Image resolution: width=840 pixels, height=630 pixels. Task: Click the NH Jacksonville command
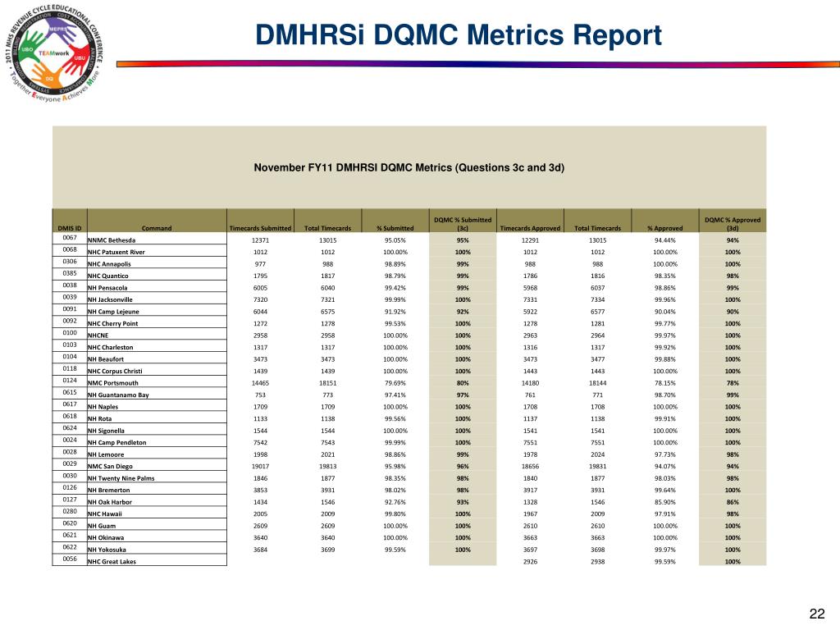click(110, 299)
